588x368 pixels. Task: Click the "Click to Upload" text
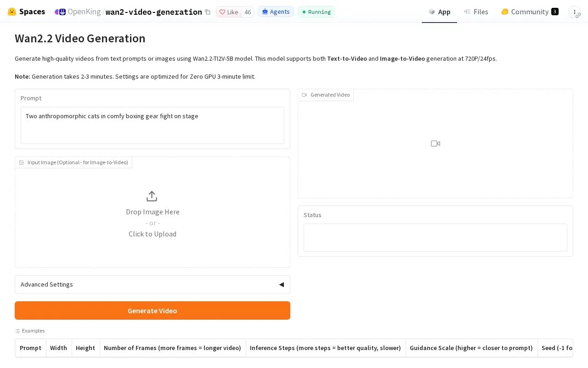(x=153, y=234)
